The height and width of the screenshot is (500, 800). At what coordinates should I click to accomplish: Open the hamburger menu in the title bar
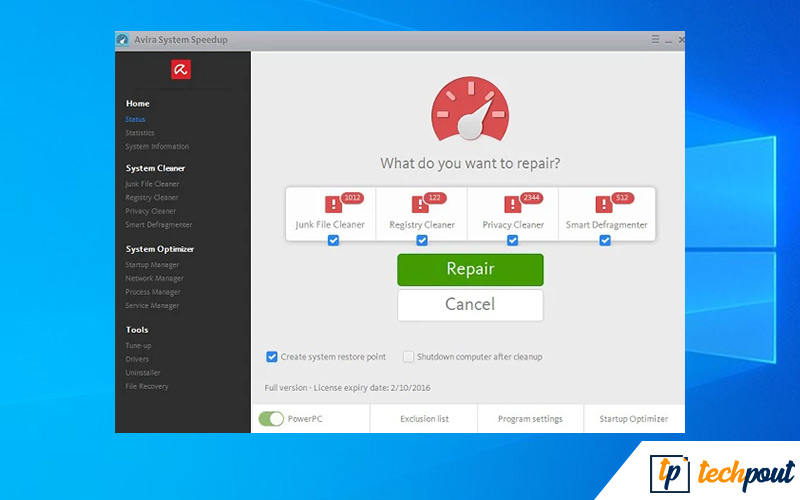(x=655, y=39)
